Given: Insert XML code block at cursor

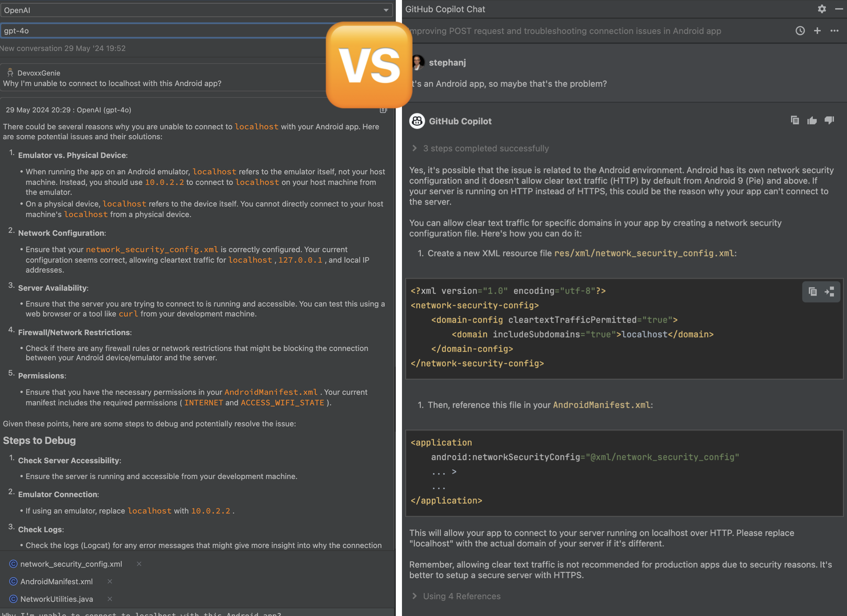Looking at the screenshot, I should 830,291.
